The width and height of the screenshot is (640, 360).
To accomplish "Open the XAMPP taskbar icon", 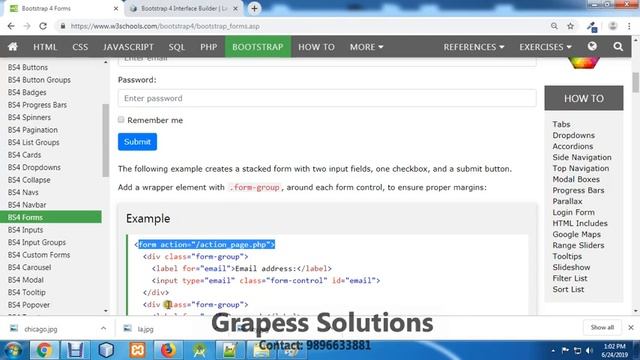I will [x=137, y=350].
